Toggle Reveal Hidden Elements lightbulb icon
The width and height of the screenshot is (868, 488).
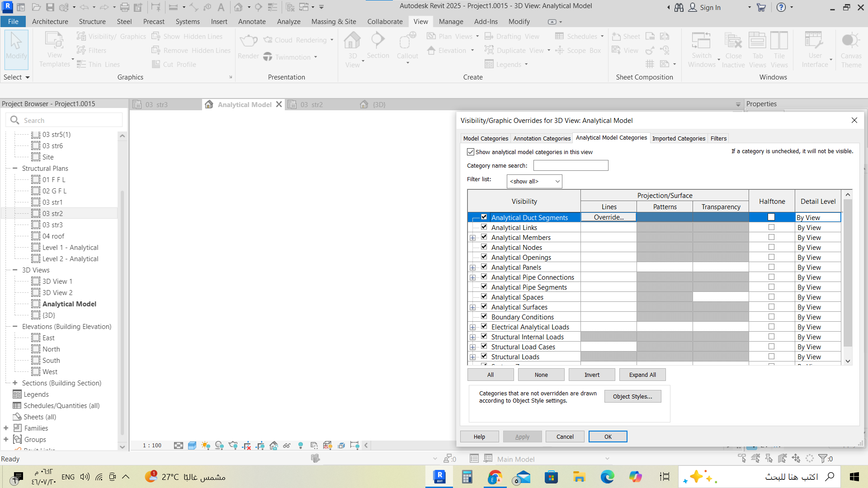[x=301, y=446]
